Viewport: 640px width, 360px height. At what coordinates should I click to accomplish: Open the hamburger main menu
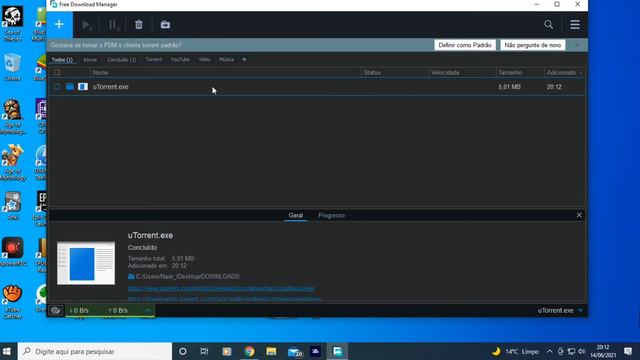pos(575,24)
